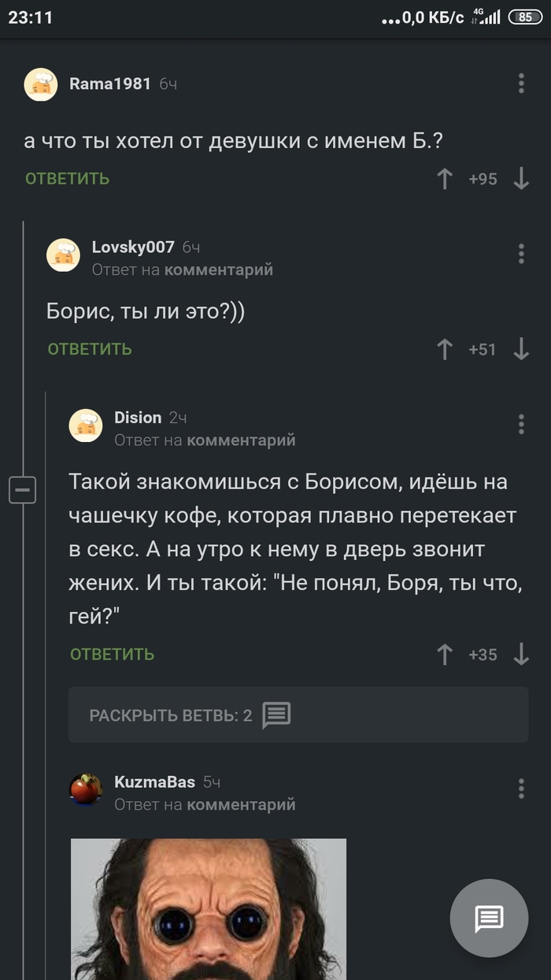
Task: Open three-dot menu on KuzmaBas's comment
Action: pos(521,789)
